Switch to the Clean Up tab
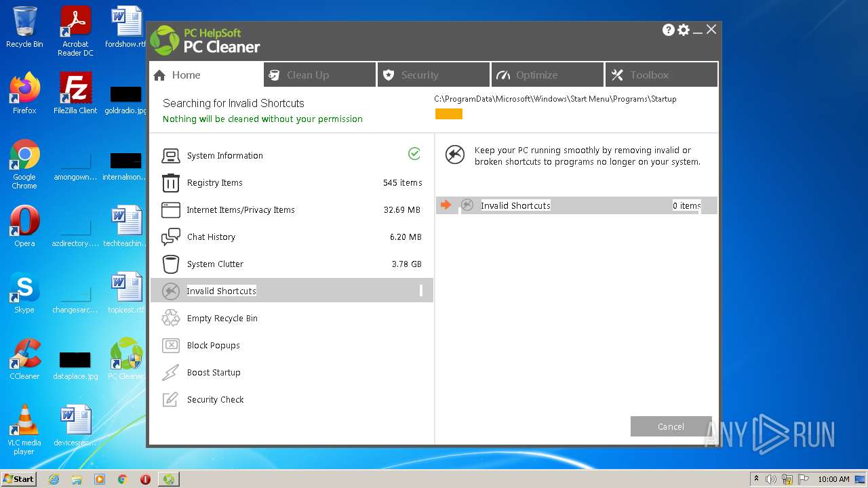This screenshot has width=868, height=488. pyautogui.click(x=320, y=75)
